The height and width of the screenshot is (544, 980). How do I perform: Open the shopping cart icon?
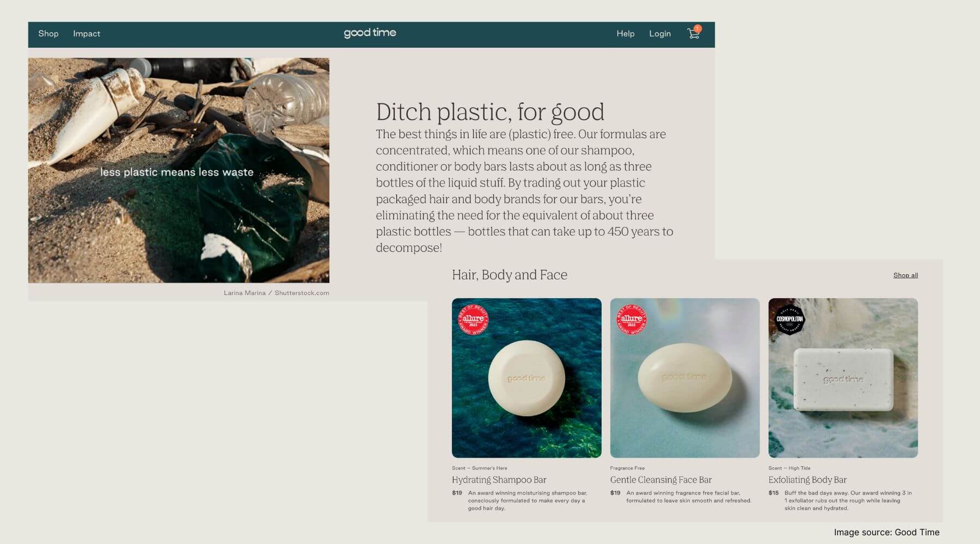click(x=693, y=34)
